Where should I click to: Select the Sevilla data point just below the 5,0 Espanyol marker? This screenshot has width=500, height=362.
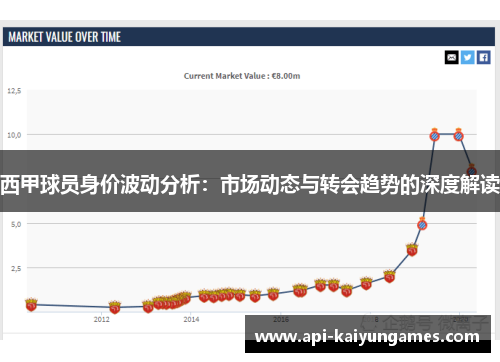(x=412, y=249)
